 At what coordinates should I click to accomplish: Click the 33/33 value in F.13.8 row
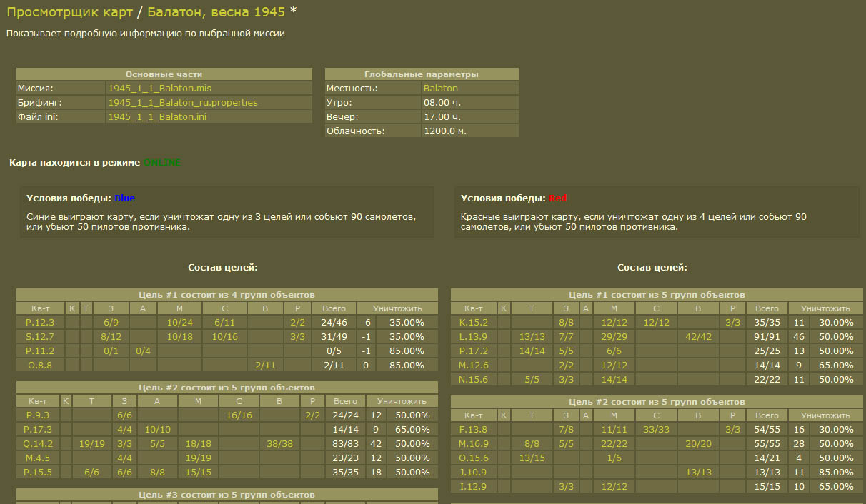(656, 430)
